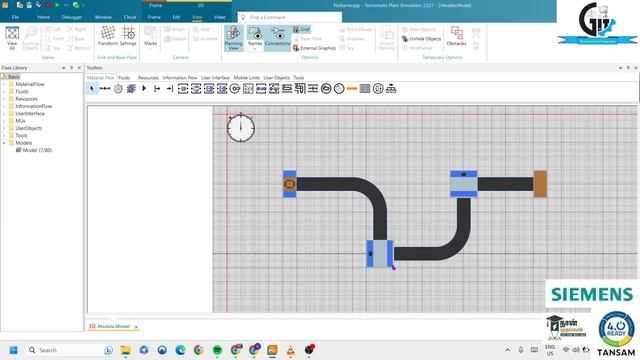This screenshot has width=640, height=360.
Task: Click the Obstacles button in ribbon
Action: (x=456, y=36)
